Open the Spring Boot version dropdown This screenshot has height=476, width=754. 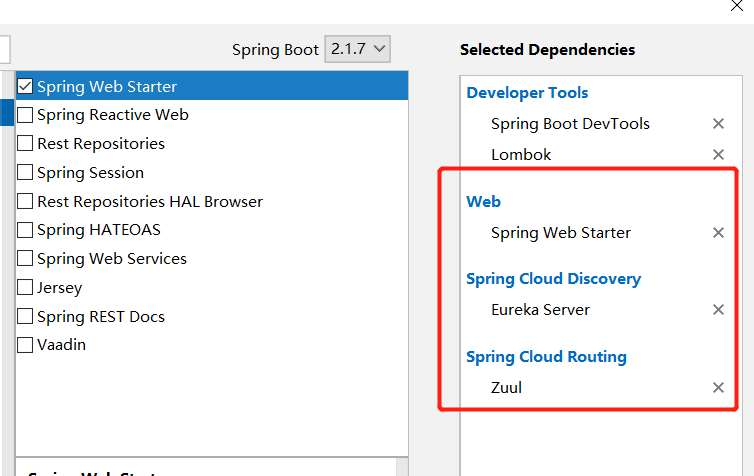(x=357, y=49)
